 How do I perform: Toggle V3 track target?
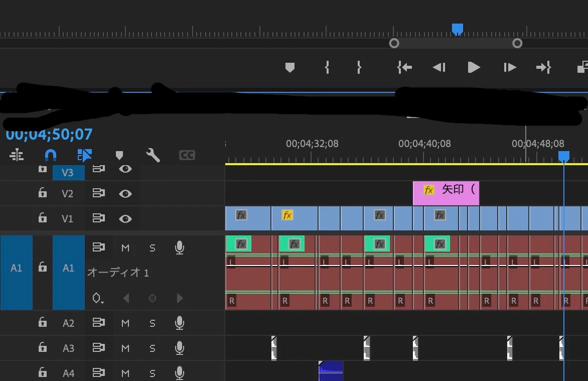[68, 172]
